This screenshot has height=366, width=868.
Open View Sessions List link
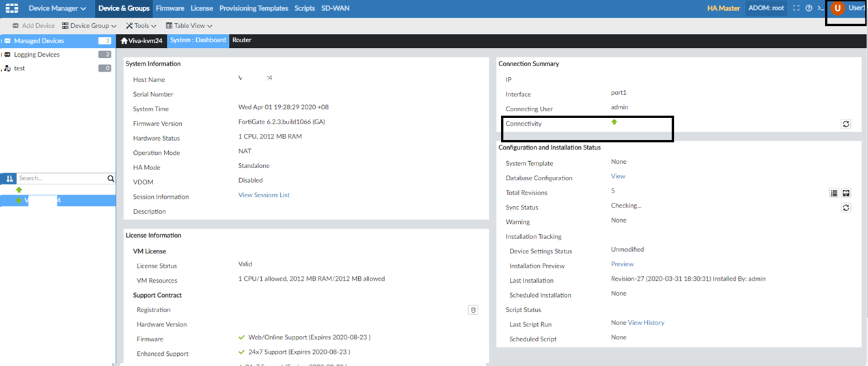(x=264, y=195)
